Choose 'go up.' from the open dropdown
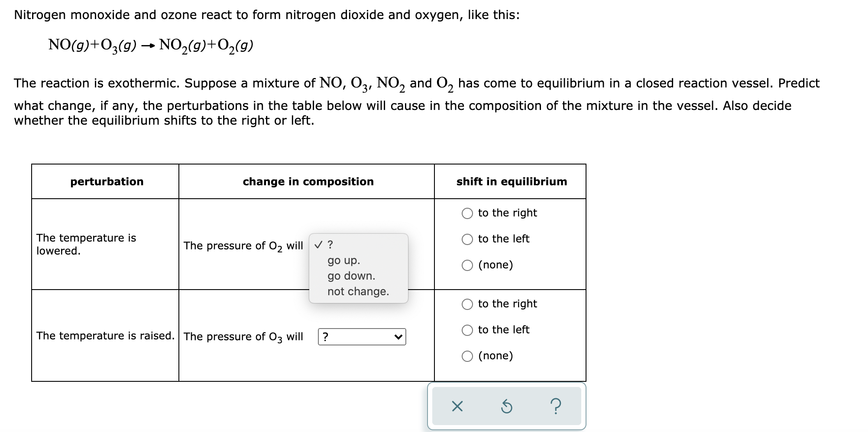This screenshot has width=868, height=432. pos(343,261)
